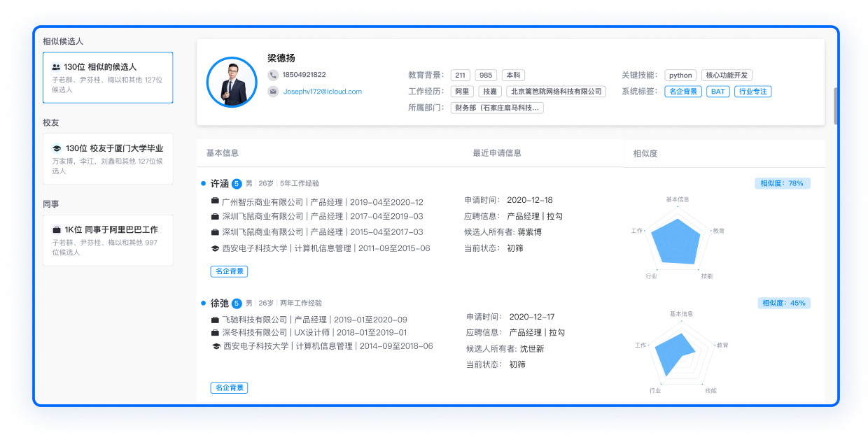
Task: Open 梁德扬's profile photo
Action: point(232,83)
